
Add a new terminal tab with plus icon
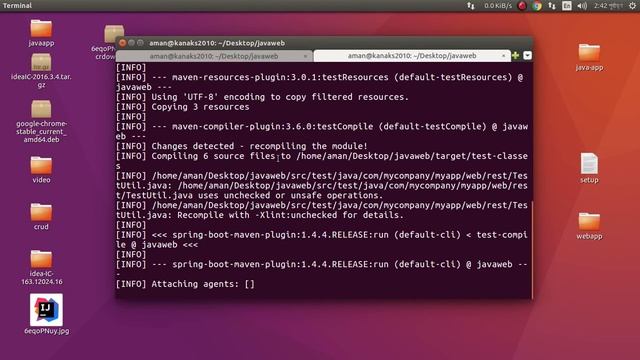tap(516, 56)
